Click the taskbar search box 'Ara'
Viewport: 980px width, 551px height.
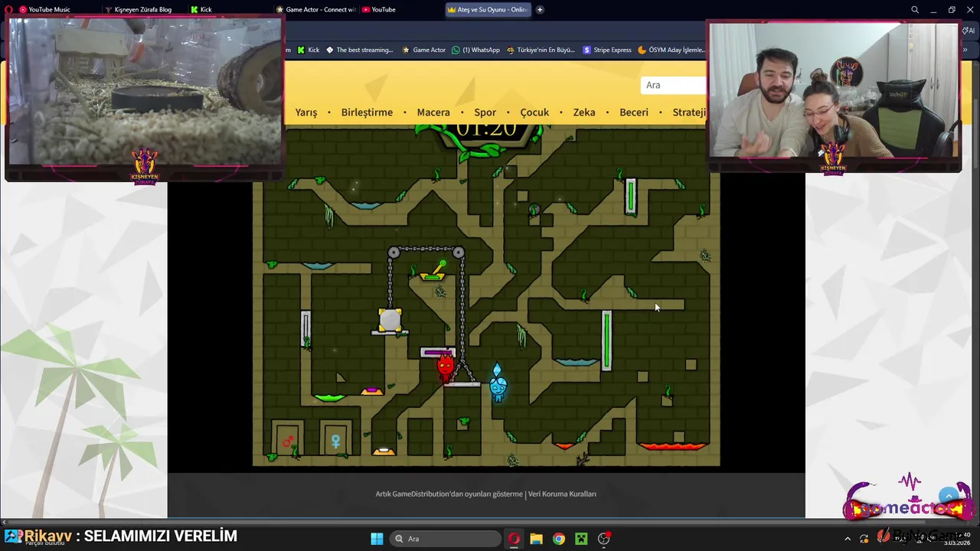(x=444, y=539)
